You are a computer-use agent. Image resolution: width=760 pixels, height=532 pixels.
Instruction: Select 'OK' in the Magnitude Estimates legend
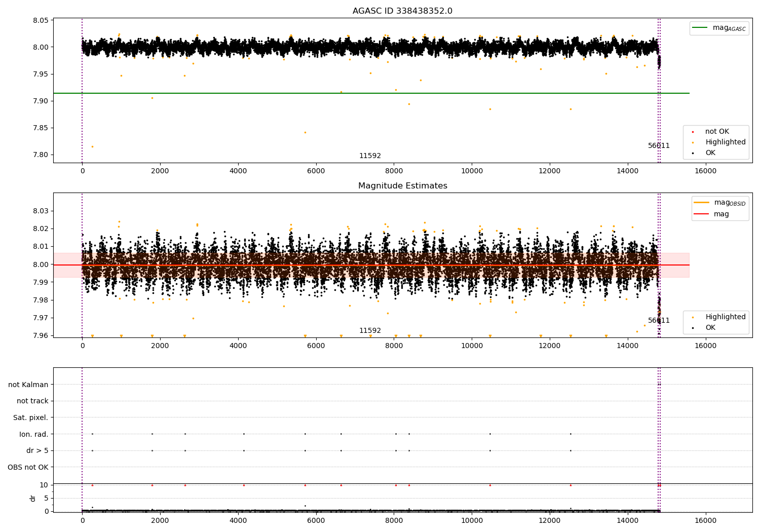pyautogui.click(x=710, y=328)
